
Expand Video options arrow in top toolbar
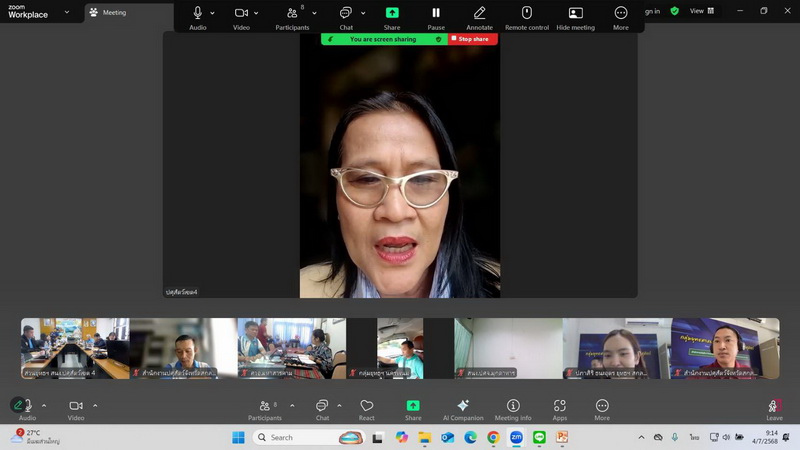tap(256, 13)
